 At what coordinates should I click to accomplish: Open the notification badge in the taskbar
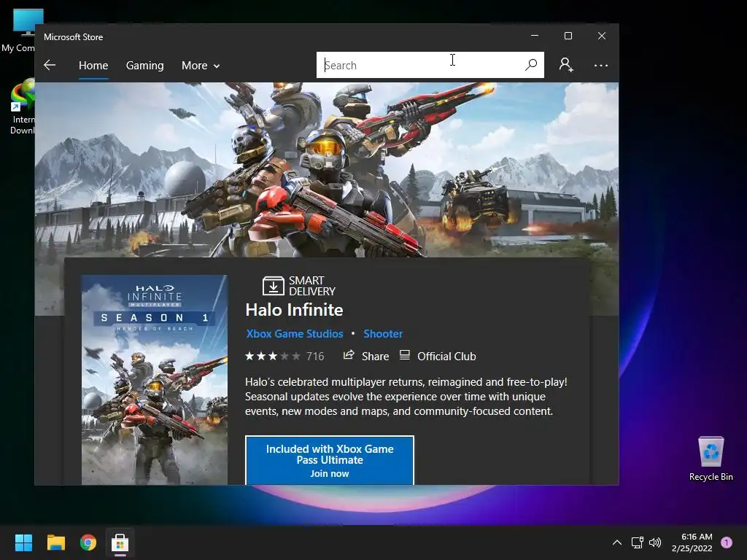[727, 542]
